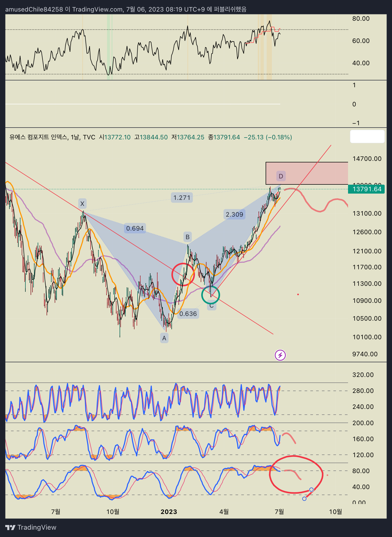Click the low value 저13764.25
This screenshot has height=537, width=392.
188,137
